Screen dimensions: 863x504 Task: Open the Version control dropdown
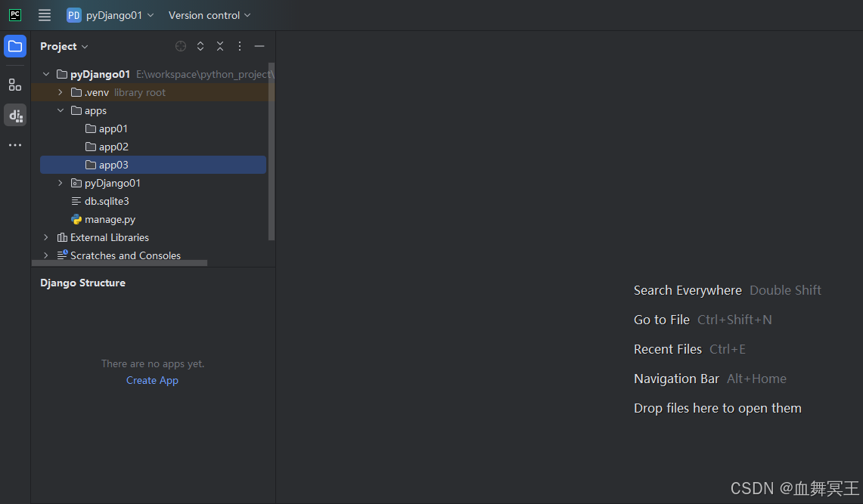tap(210, 15)
